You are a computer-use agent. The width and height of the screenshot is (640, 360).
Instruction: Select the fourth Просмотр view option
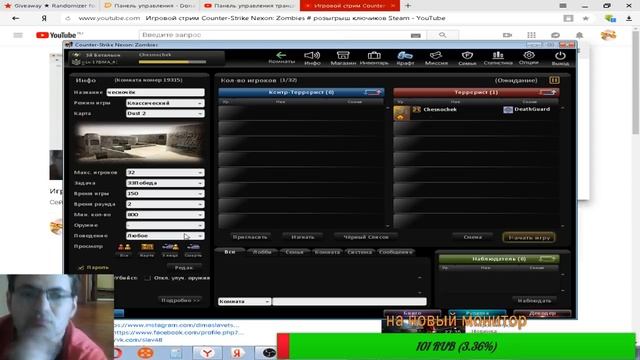point(193,250)
